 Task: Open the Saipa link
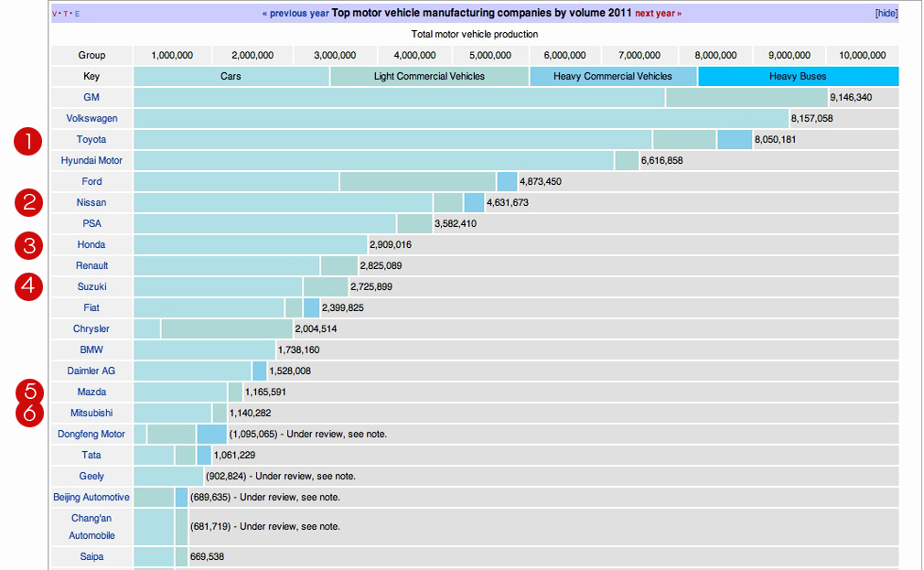[91, 557]
